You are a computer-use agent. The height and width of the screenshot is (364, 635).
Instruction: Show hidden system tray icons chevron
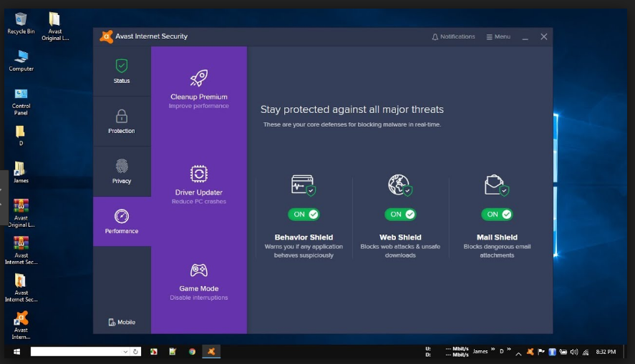tap(519, 352)
